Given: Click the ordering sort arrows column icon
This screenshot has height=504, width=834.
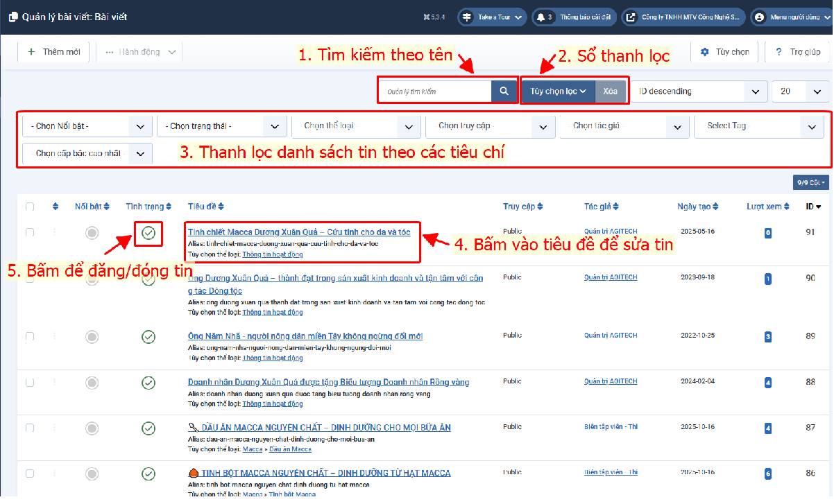Looking at the screenshot, I should [56, 207].
